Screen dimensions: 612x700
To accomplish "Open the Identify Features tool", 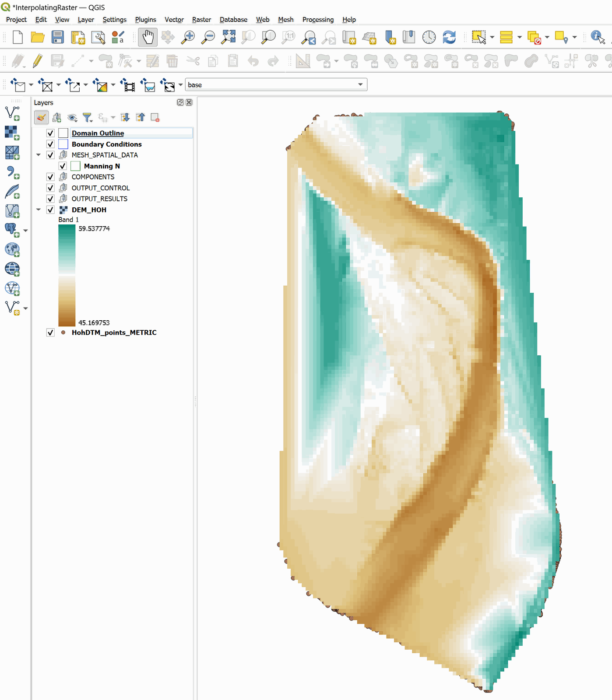I will (597, 37).
